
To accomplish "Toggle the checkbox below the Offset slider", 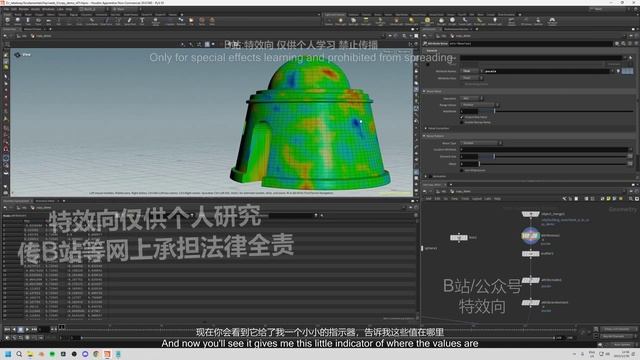I will (x=462, y=170).
